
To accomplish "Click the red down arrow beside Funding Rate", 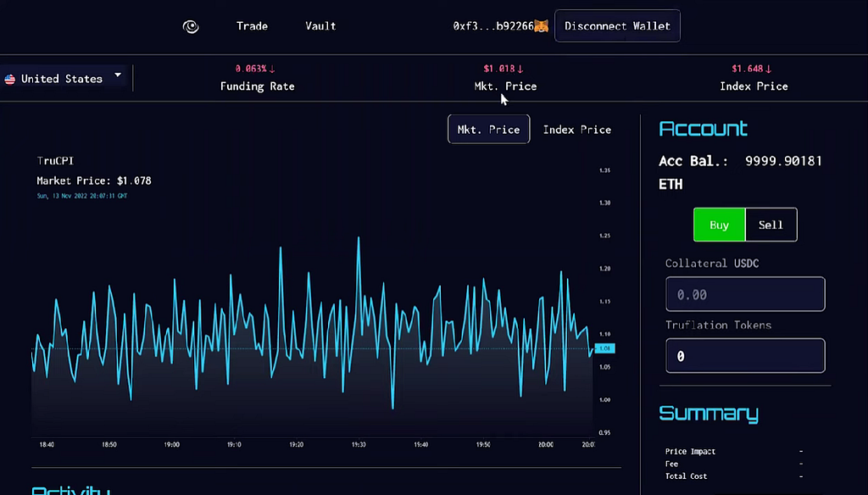I will point(272,70).
